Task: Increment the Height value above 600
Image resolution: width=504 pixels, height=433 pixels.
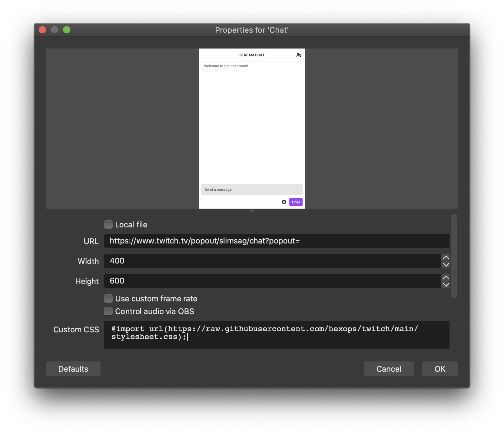Action: [x=445, y=277]
